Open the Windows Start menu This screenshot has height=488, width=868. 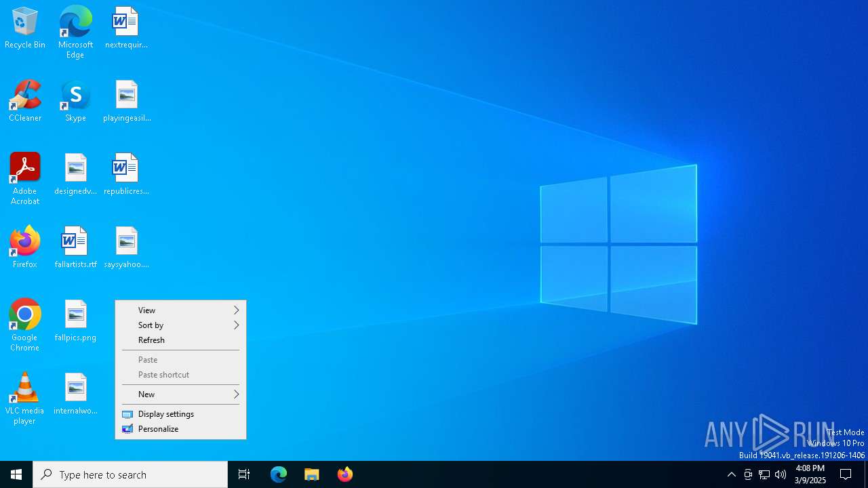click(x=16, y=474)
